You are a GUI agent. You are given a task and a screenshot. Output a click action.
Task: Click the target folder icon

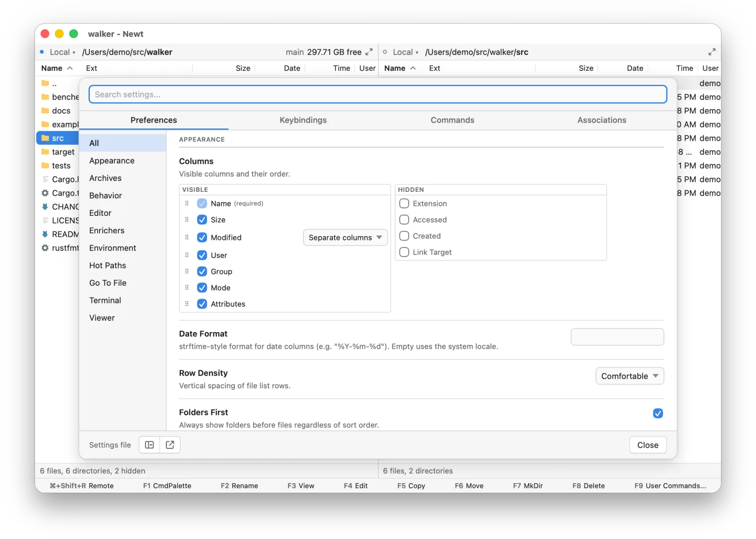45,152
